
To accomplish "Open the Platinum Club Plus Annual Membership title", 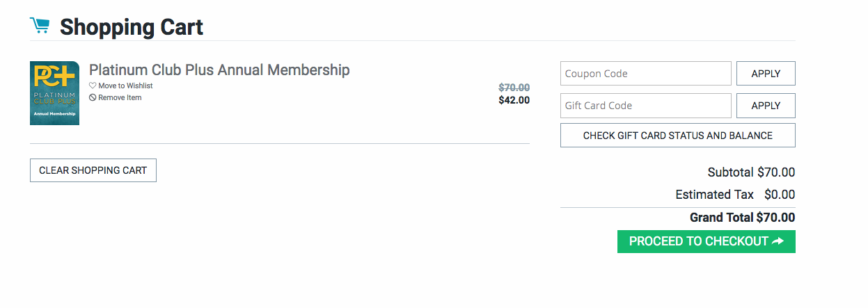I will pos(219,70).
